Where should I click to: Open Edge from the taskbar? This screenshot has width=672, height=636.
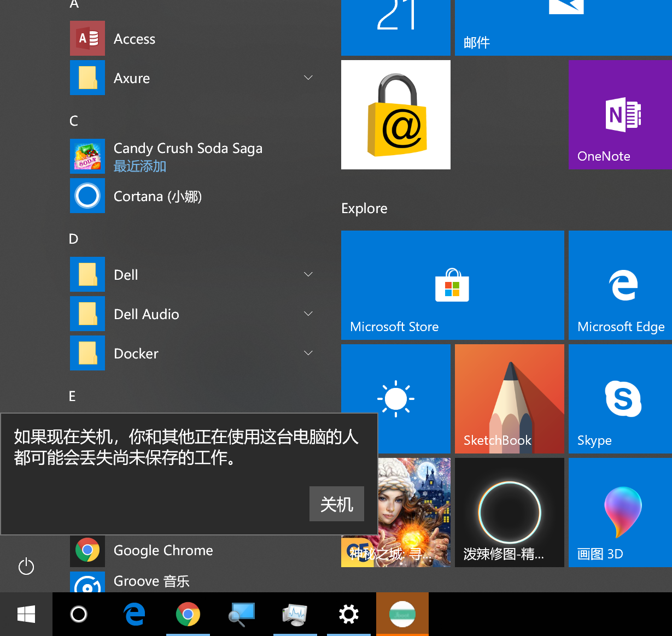(135, 614)
